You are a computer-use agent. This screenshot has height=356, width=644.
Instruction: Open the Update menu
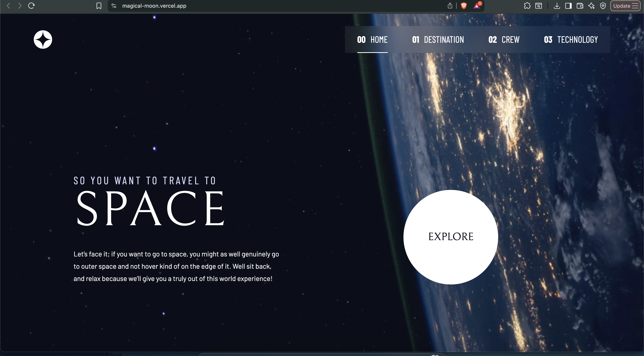pos(625,6)
